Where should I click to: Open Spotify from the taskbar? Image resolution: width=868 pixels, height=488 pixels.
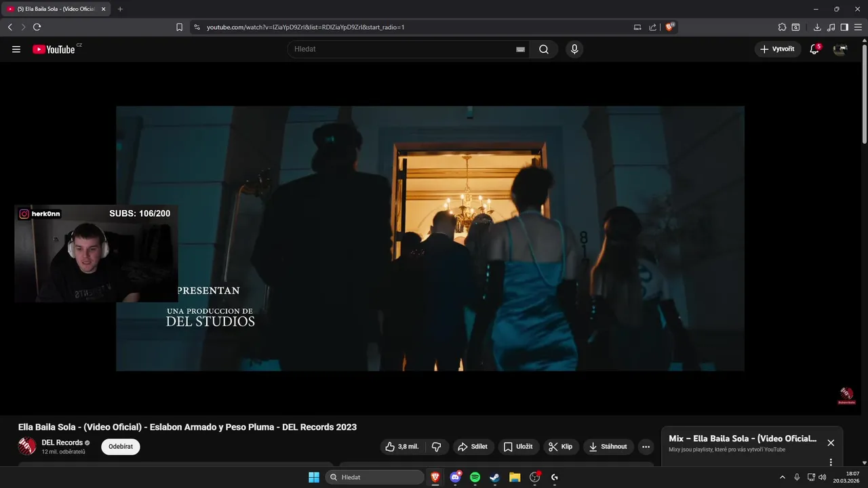(475, 477)
